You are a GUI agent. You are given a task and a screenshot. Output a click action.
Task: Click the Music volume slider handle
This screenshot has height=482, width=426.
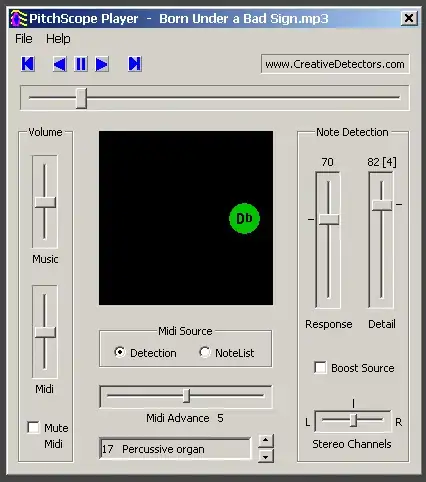[x=45, y=202]
